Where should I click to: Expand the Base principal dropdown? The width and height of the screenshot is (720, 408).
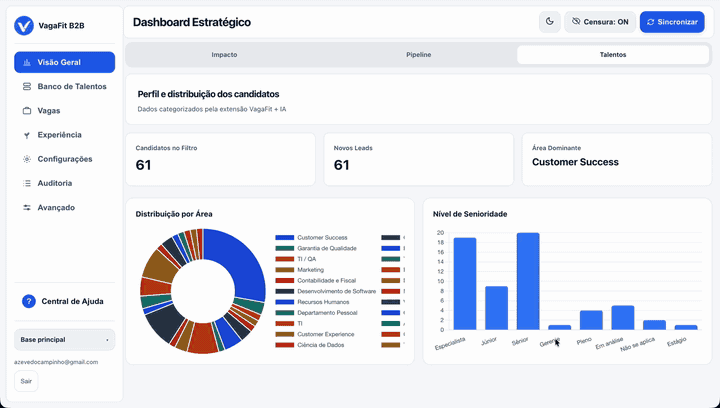(65, 340)
